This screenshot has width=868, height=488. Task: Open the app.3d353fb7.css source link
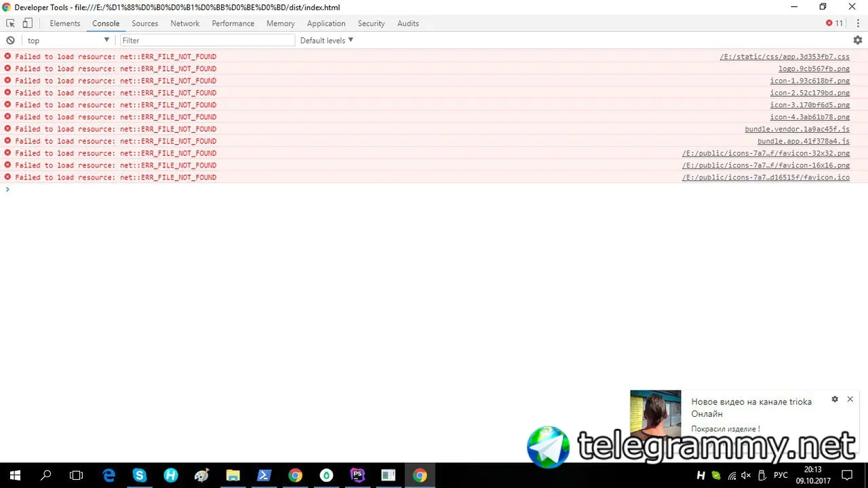click(x=785, y=57)
